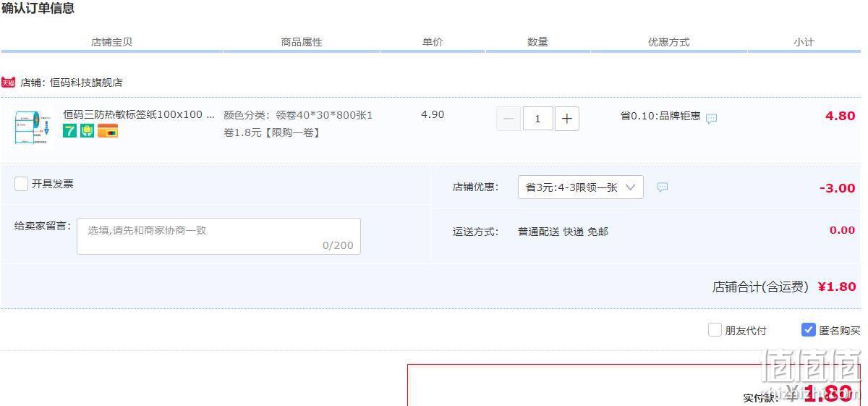Enable the 开具发票 invoice checkbox
Screen dimensions: 868x406
(x=21, y=184)
